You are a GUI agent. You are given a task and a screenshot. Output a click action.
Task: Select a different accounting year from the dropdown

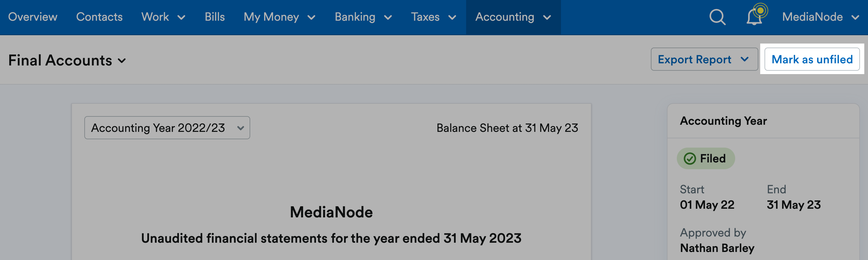pyautogui.click(x=167, y=128)
